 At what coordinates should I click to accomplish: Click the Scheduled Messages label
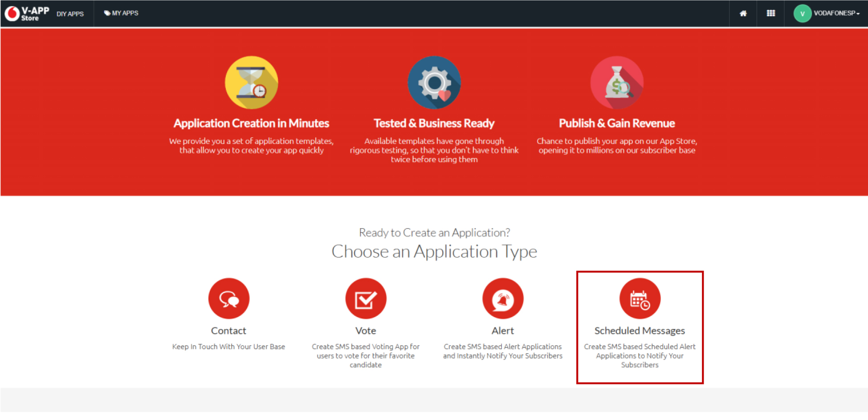[x=640, y=330]
